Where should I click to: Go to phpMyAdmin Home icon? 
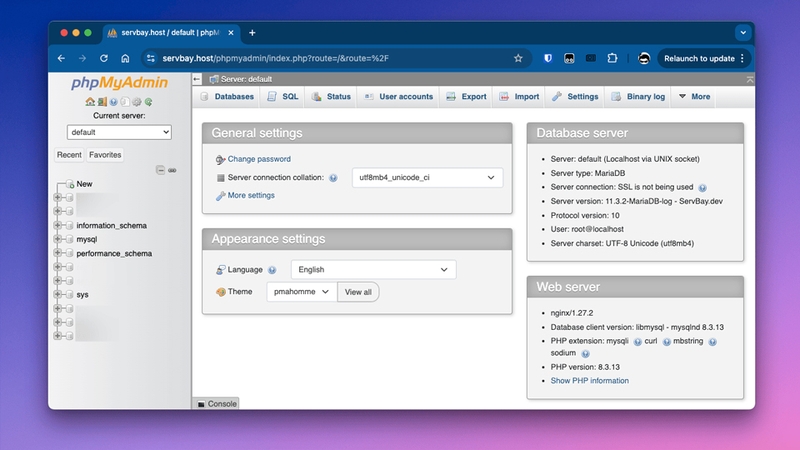click(90, 102)
